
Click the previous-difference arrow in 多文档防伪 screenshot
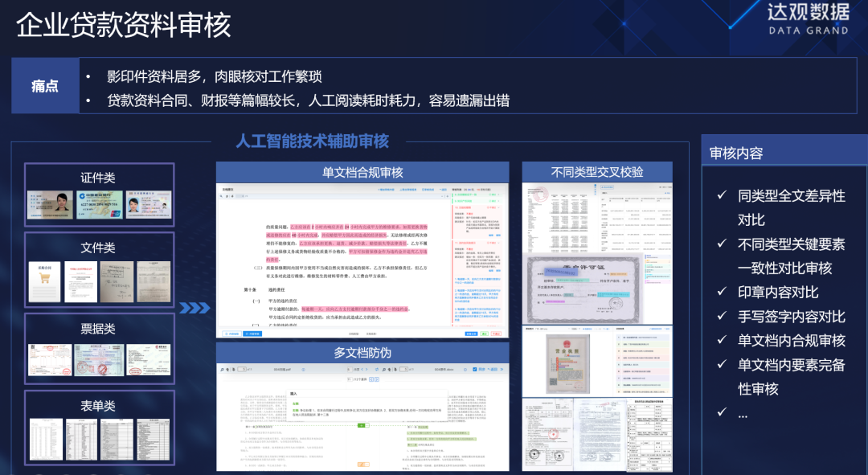pyautogui.click(x=371, y=379)
